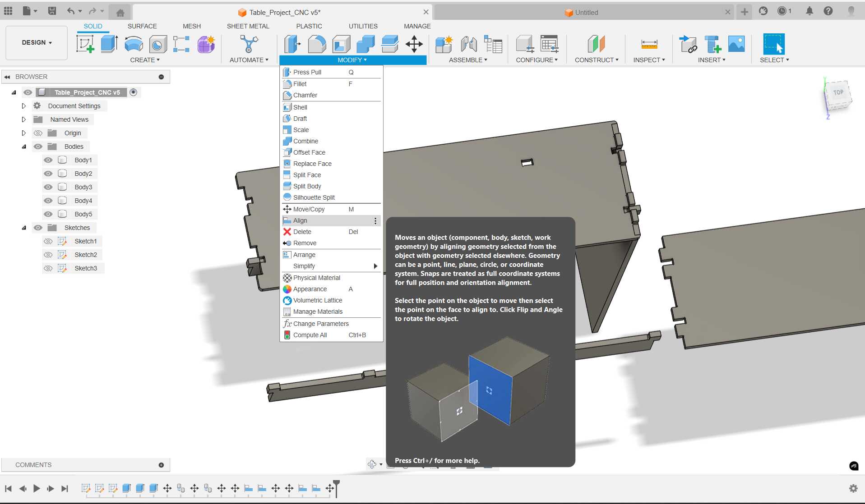This screenshot has width=865, height=504.
Task: Select the Create Form purple icon
Action: [x=206, y=44]
